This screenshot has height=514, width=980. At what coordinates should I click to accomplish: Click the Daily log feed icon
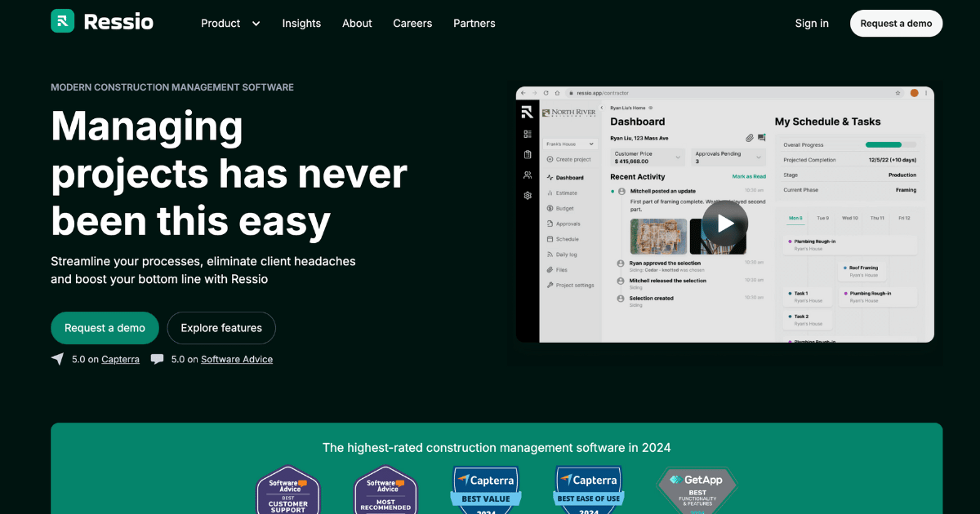coord(550,254)
